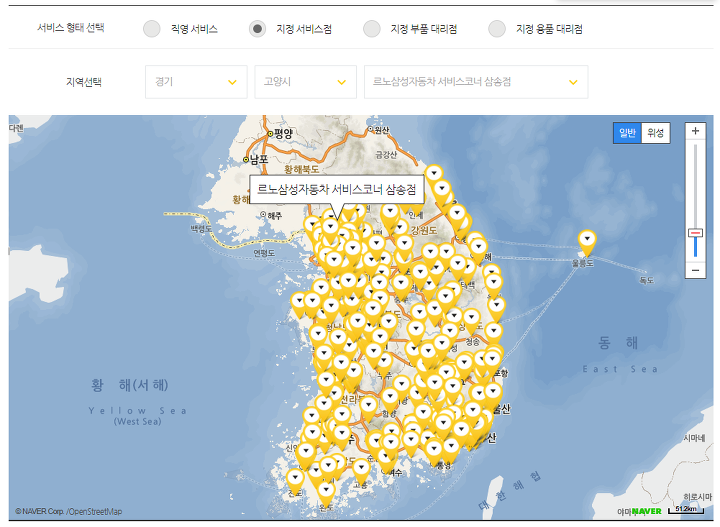
Task: Click the marker near 진도
Action: [x=295, y=481]
